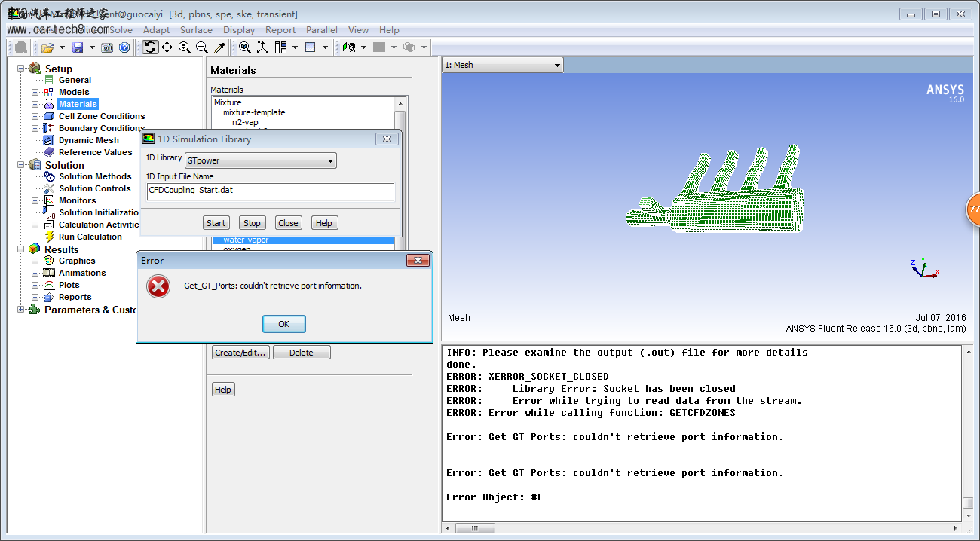Select General in the Setup tree
The height and width of the screenshot is (541, 980).
tap(75, 80)
